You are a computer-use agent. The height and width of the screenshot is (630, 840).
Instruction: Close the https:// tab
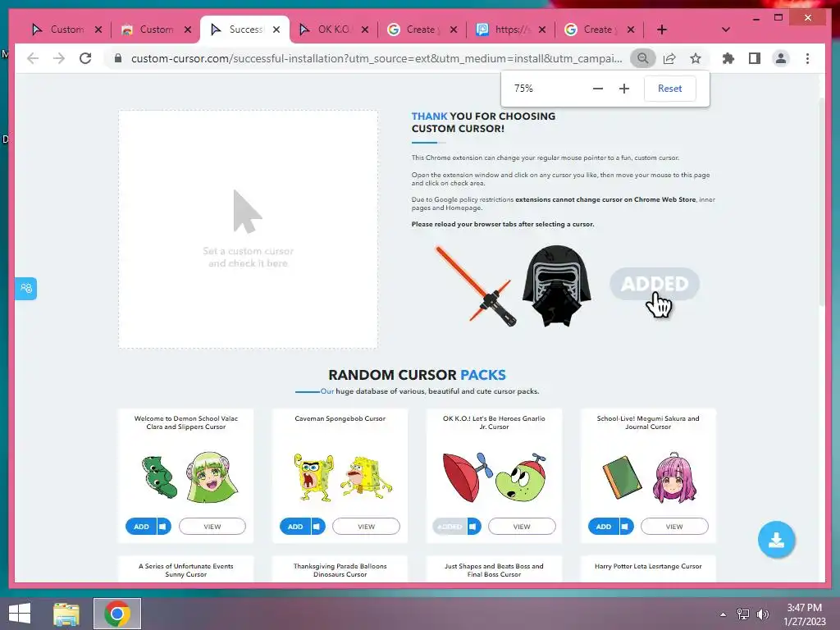pyautogui.click(x=542, y=30)
